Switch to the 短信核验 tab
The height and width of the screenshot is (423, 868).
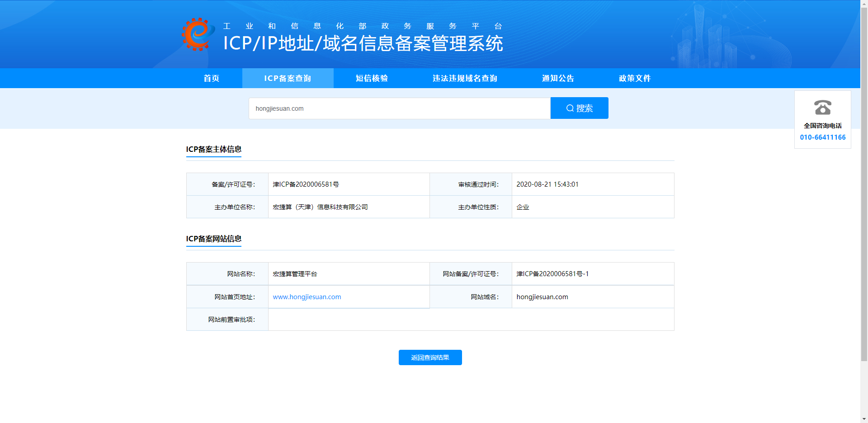tap(372, 78)
